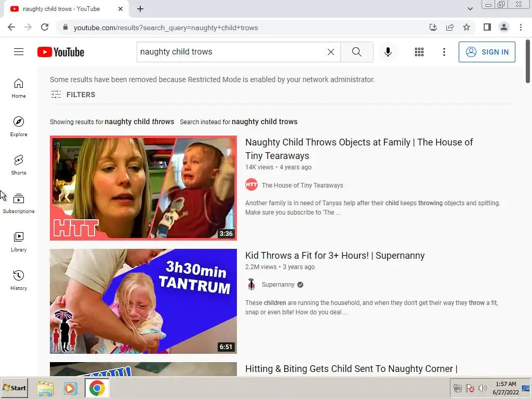Open Chrome three-dot menu
Image resolution: width=532 pixels, height=399 pixels.
521,28
